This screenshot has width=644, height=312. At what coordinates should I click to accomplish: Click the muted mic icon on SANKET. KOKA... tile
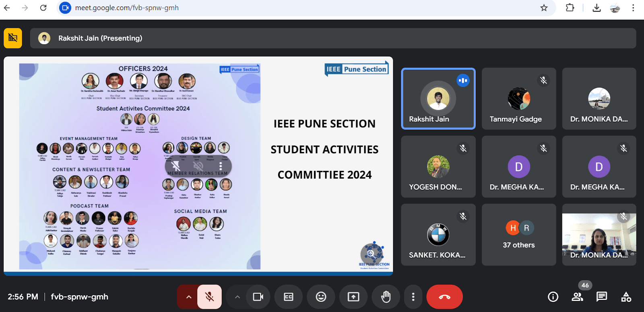(463, 216)
